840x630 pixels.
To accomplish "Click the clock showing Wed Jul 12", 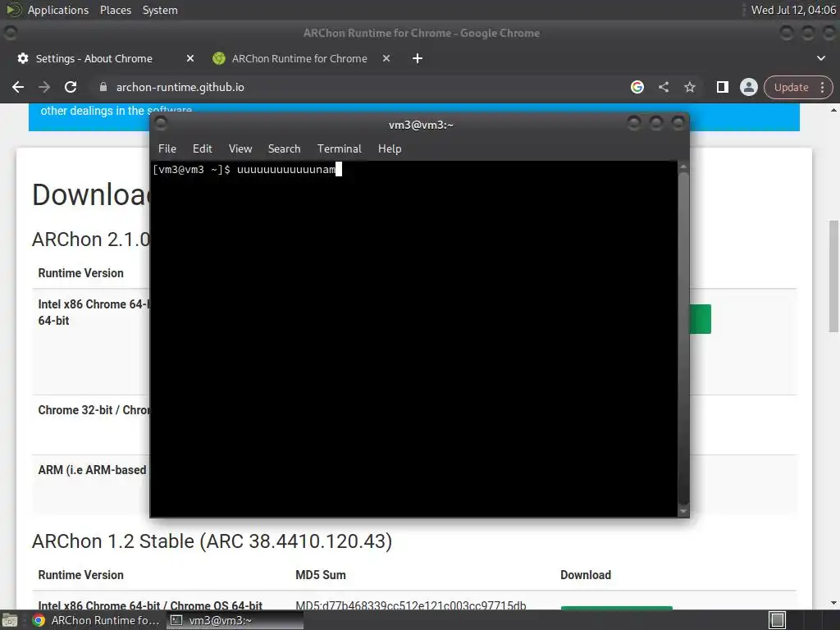I will point(793,10).
